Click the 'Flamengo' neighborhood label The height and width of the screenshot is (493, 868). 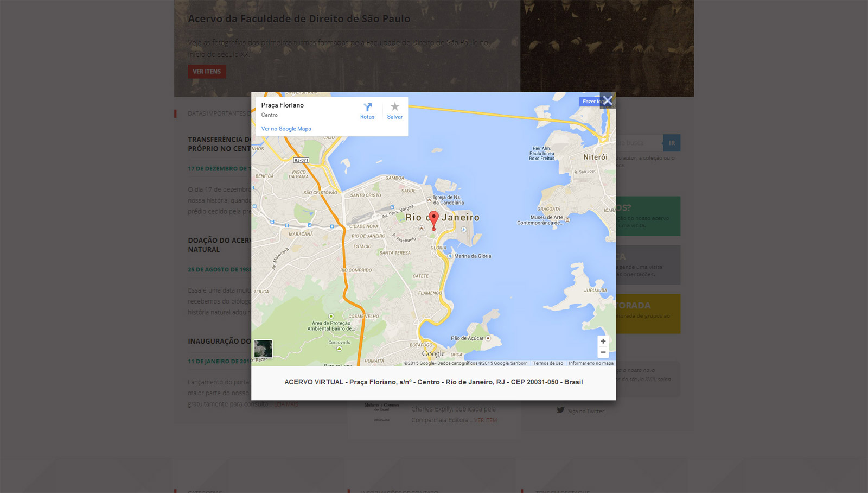click(x=430, y=293)
